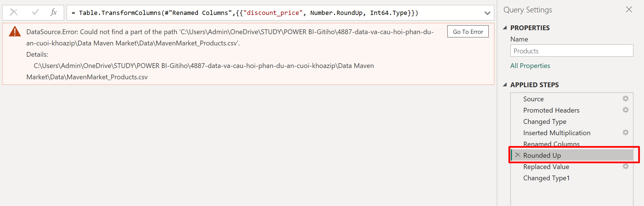
Task: Expand the formula bar chevron
Action: tap(487, 13)
